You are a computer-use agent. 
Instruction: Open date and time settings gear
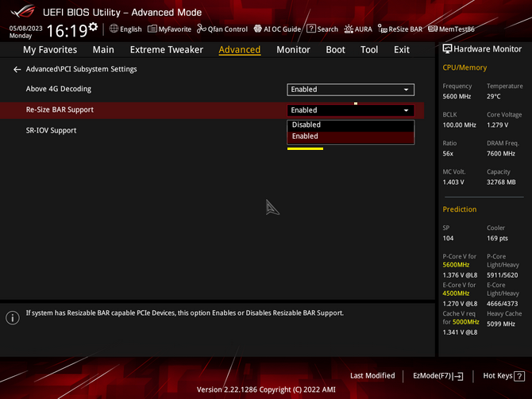coord(93,26)
